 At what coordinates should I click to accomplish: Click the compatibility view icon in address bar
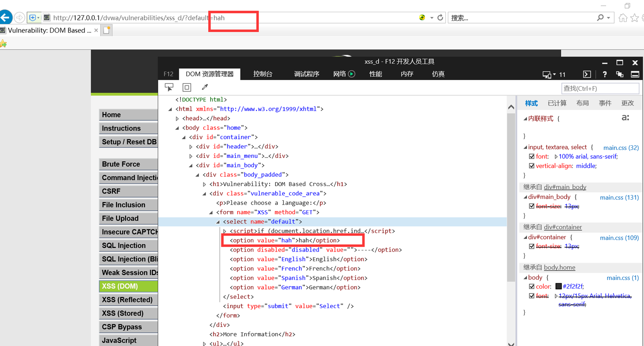(422, 18)
